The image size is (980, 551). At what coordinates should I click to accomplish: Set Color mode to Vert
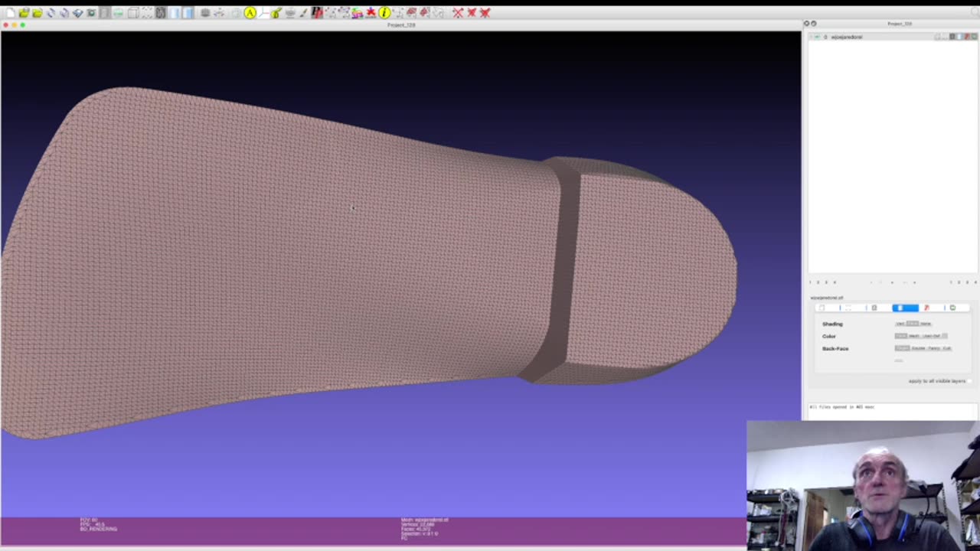pos(901,336)
